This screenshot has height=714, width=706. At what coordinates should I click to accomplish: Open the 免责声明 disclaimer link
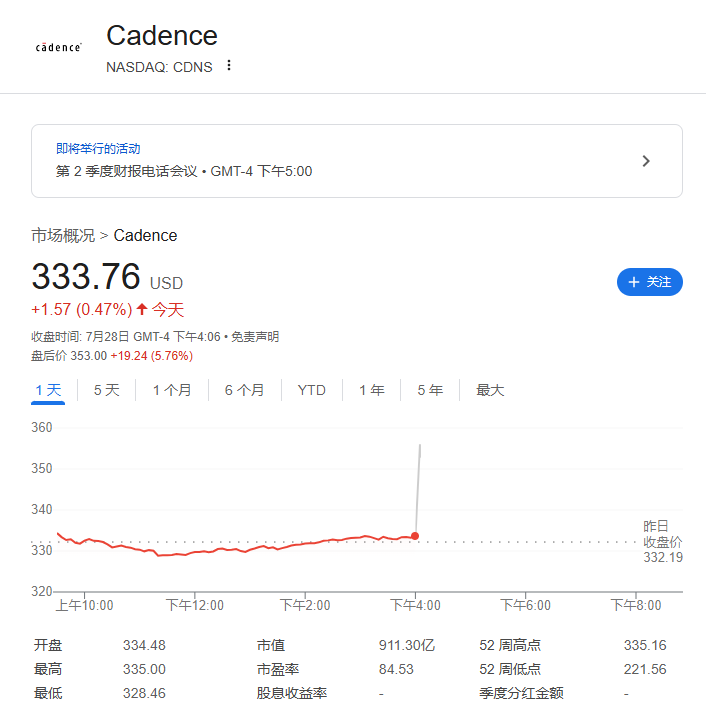(x=255, y=337)
